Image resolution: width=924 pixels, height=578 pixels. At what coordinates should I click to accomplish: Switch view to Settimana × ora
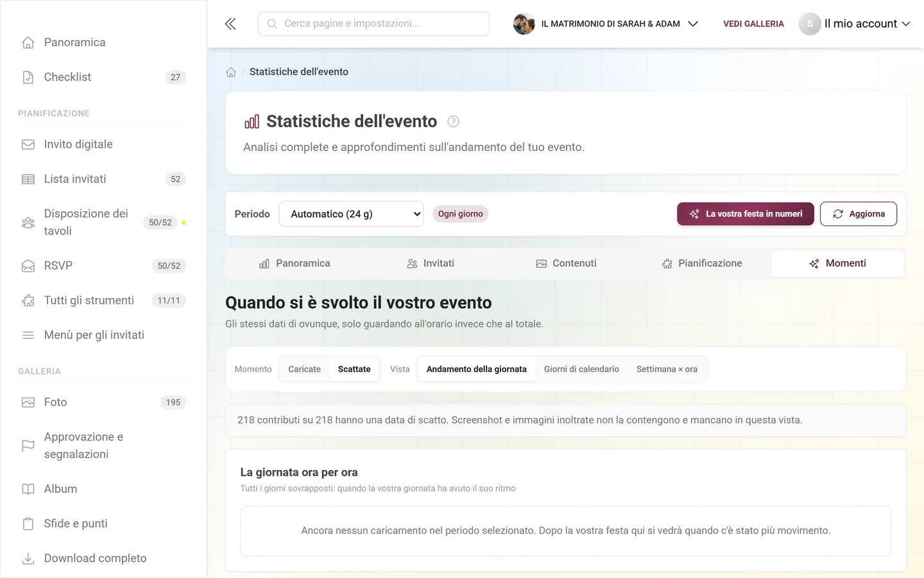coord(667,369)
